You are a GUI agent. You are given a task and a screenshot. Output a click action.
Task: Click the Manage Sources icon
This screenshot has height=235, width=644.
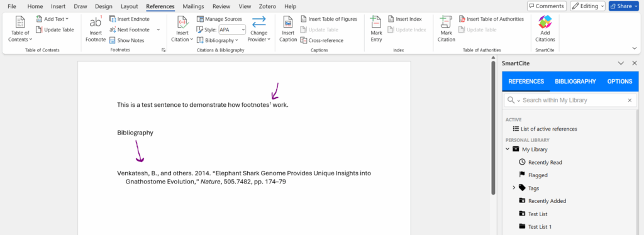tap(200, 19)
